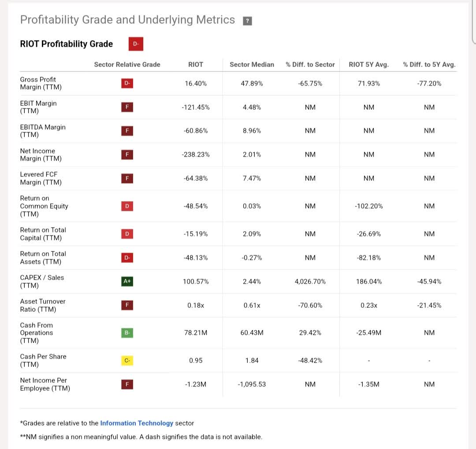
Task: Select the A+ grade for CAPEX / Sales
Action: pyautogui.click(x=127, y=281)
